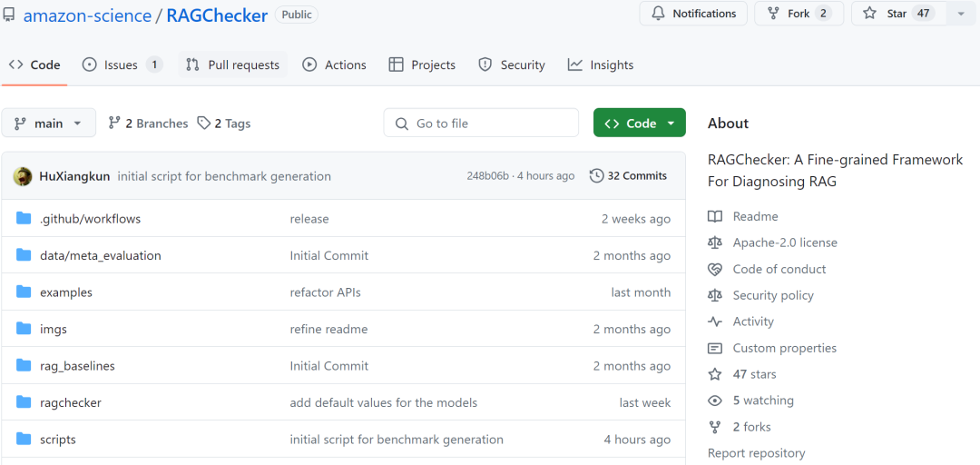Viewport: 980px width, 465px height.
Task: Open the ragchecker folder
Action: [71, 402]
